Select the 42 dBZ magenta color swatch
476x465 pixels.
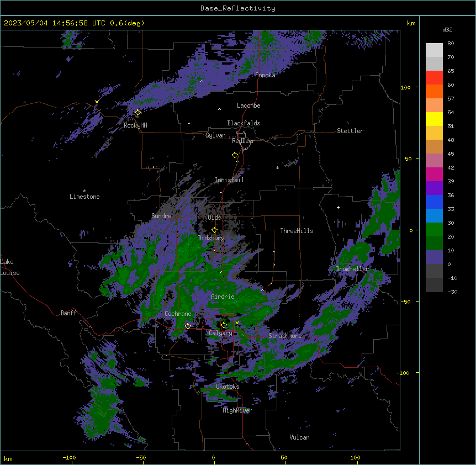pos(434,174)
